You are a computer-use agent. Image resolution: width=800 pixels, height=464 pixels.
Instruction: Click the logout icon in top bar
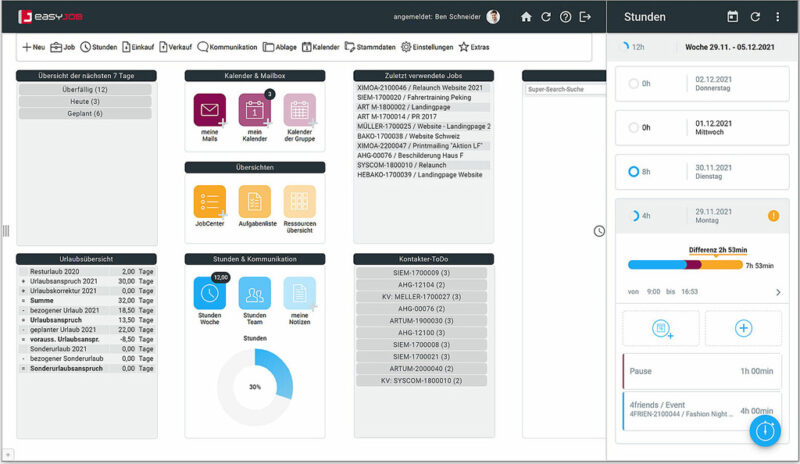(x=586, y=17)
